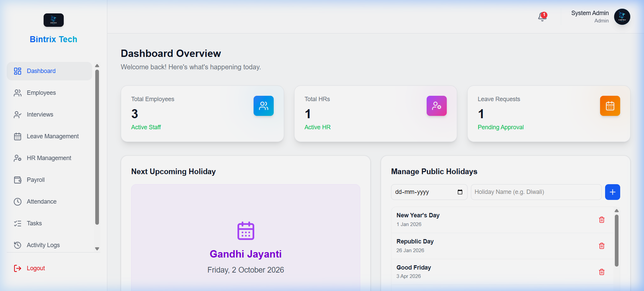Click the Total HRs card title
644x291 pixels.
(317, 99)
